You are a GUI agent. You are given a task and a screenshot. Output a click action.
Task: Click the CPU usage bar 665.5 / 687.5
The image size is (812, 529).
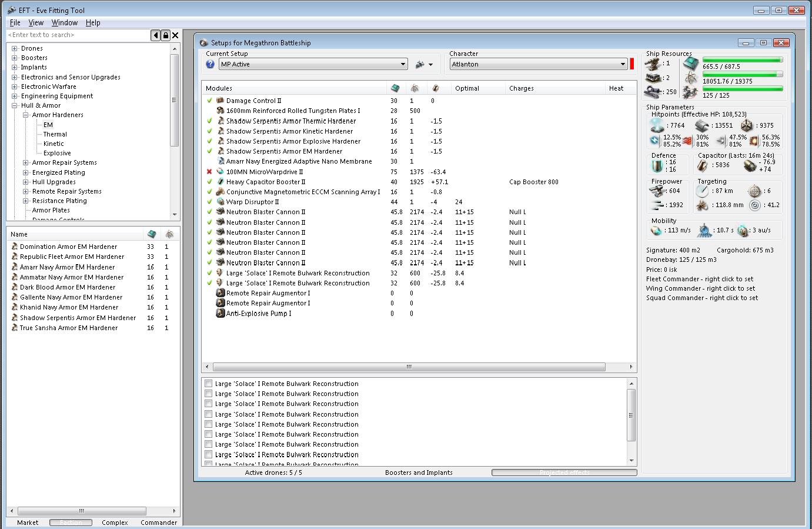click(x=743, y=60)
